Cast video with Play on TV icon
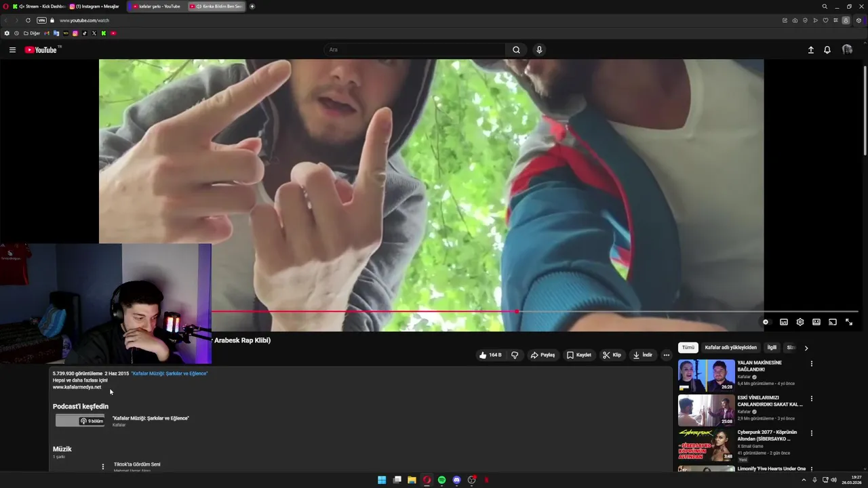Image resolution: width=868 pixels, height=488 pixels. point(833,322)
